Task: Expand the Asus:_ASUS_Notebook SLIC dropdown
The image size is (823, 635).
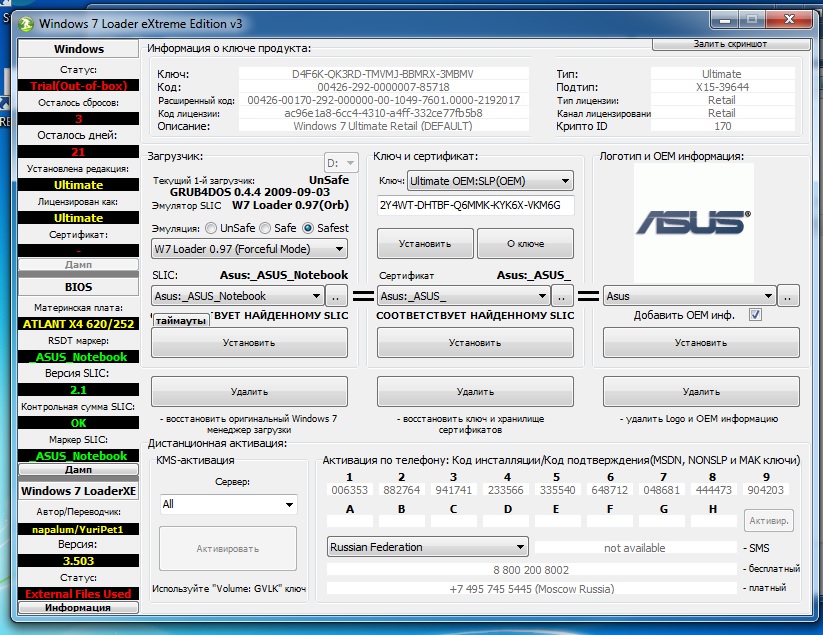Action: tap(237, 296)
